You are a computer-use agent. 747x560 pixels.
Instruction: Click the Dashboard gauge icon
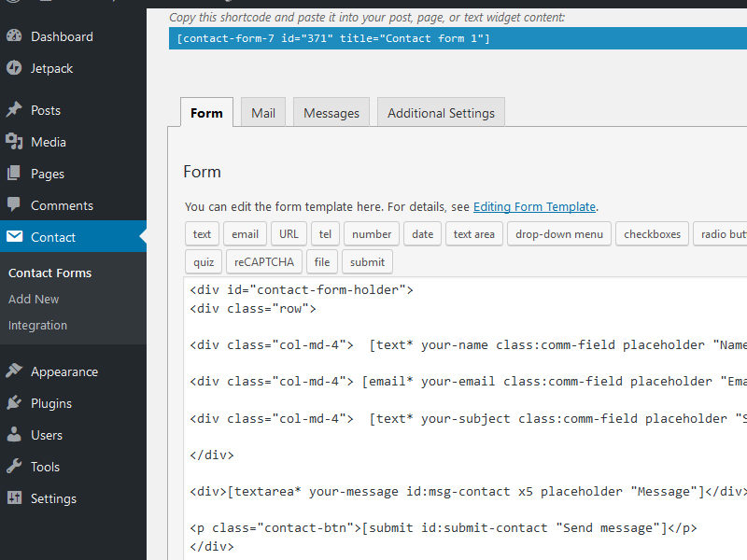point(14,36)
